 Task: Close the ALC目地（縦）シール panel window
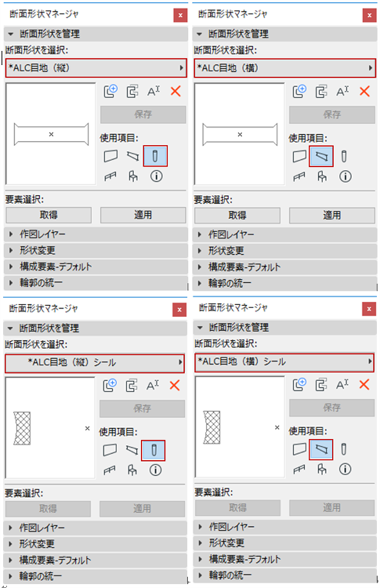click(x=179, y=310)
